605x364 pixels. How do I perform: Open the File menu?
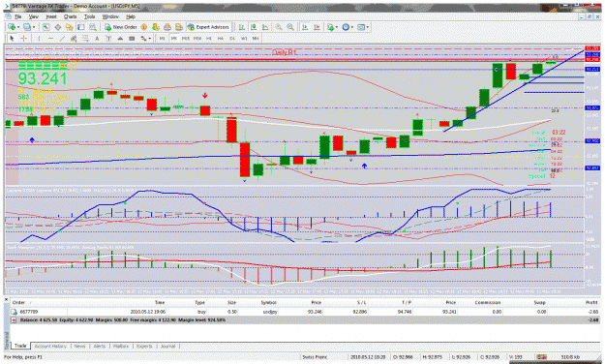tap(17, 16)
